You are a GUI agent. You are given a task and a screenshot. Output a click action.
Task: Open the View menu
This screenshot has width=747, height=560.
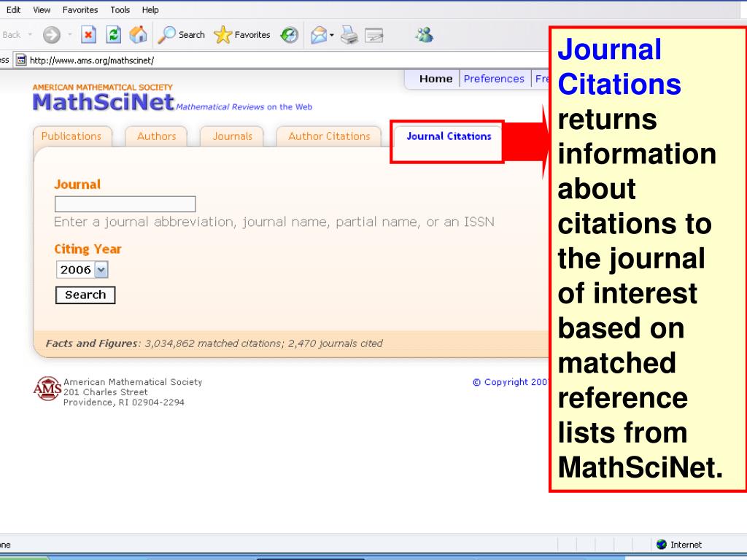(42, 9)
